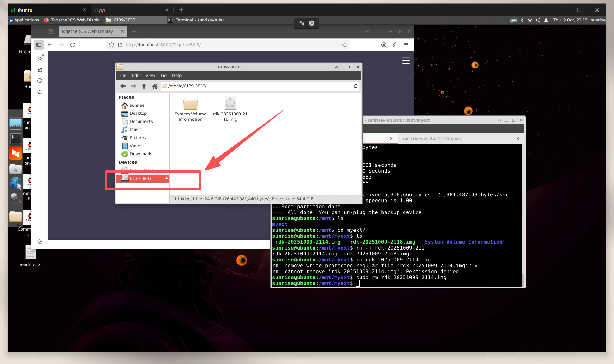
Task: Open the TogetheROS page hamburger menu
Action: [x=406, y=61]
